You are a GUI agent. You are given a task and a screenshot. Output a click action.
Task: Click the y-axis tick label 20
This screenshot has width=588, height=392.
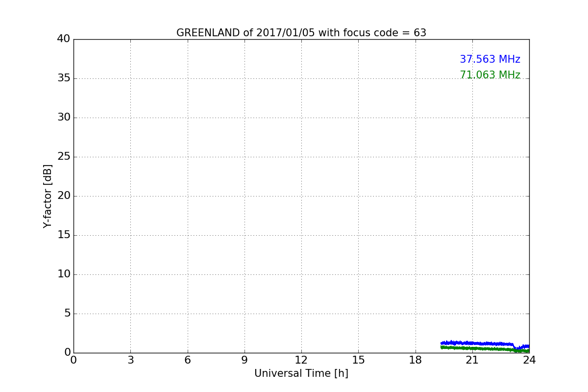coord(64,196)
